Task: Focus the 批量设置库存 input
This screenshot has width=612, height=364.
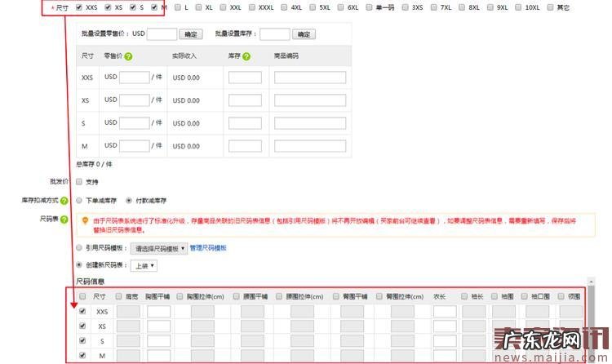Action: pyautogui.click(x=275, y=34)
